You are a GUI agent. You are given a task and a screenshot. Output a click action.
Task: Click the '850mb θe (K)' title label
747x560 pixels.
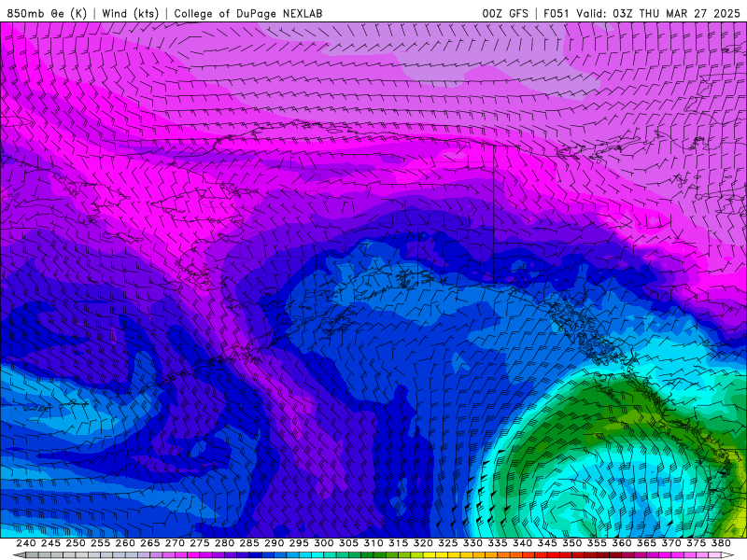(47, 13)
